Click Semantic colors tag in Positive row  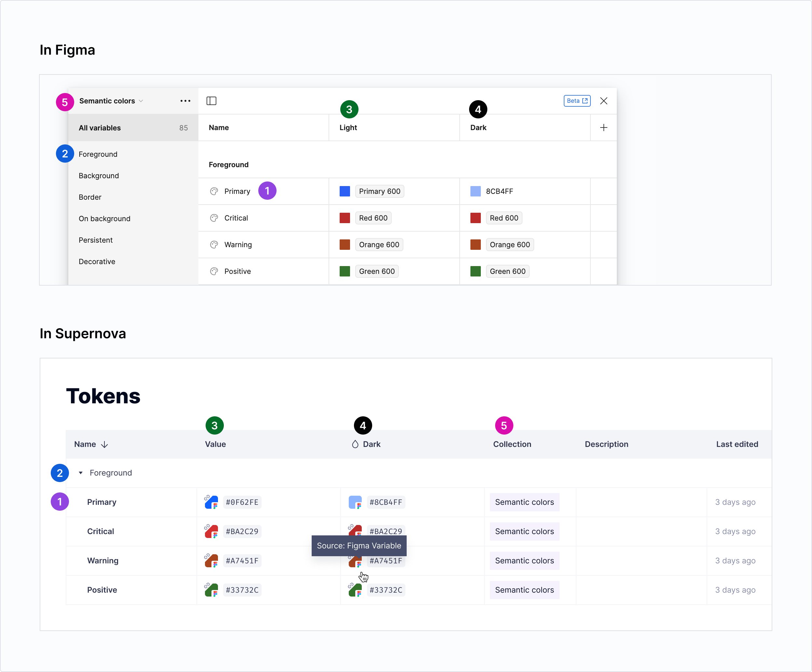[x=524, y=590]
